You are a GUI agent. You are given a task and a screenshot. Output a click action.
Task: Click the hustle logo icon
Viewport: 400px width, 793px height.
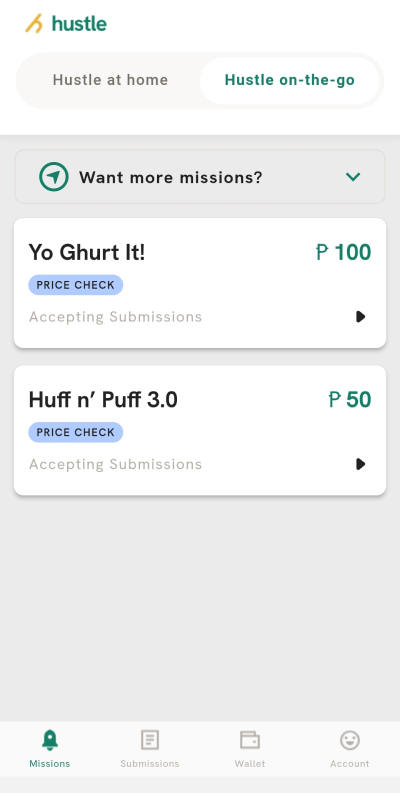click(34, 24)
